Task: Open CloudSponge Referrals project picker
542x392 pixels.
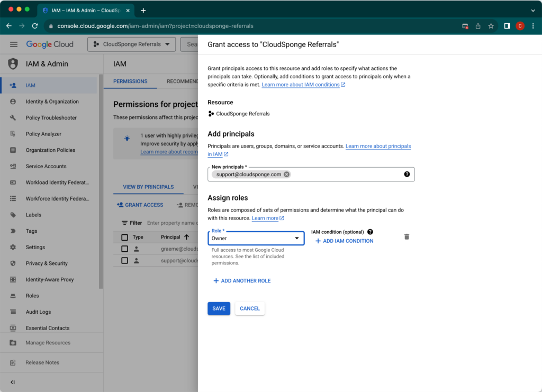Action: (x=131, y=44)
